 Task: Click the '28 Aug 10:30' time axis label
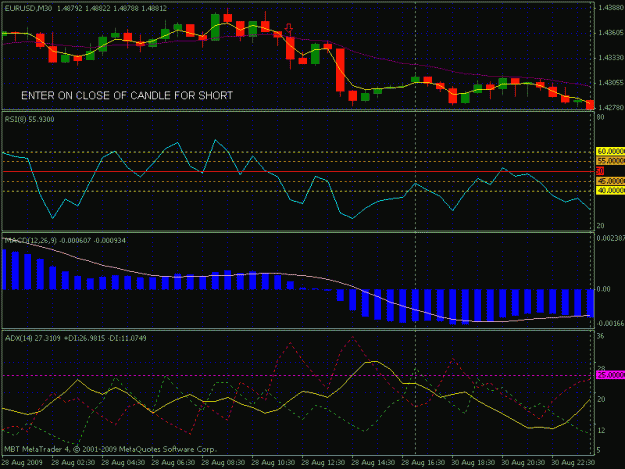pyautogui.click(x=273, y=463)
